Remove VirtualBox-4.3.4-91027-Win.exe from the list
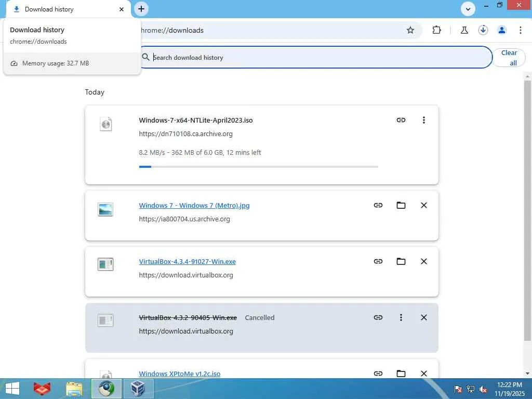 [x=423, y=261]
